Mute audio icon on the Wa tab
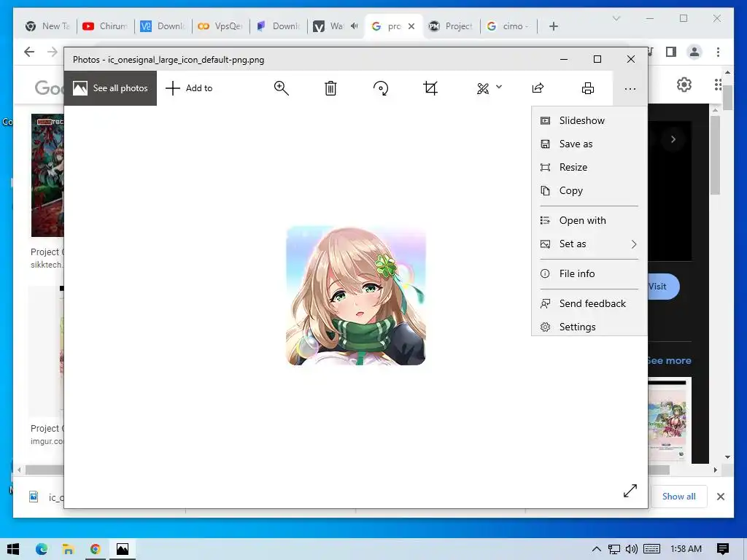 pyautogui.click(x=354, y=26)
